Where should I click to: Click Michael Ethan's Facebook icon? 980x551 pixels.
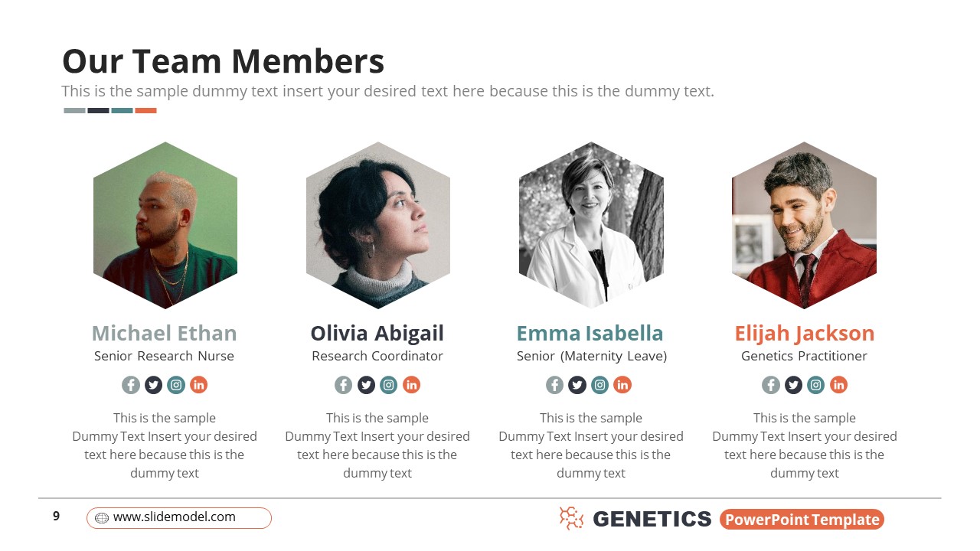point(131,385)
